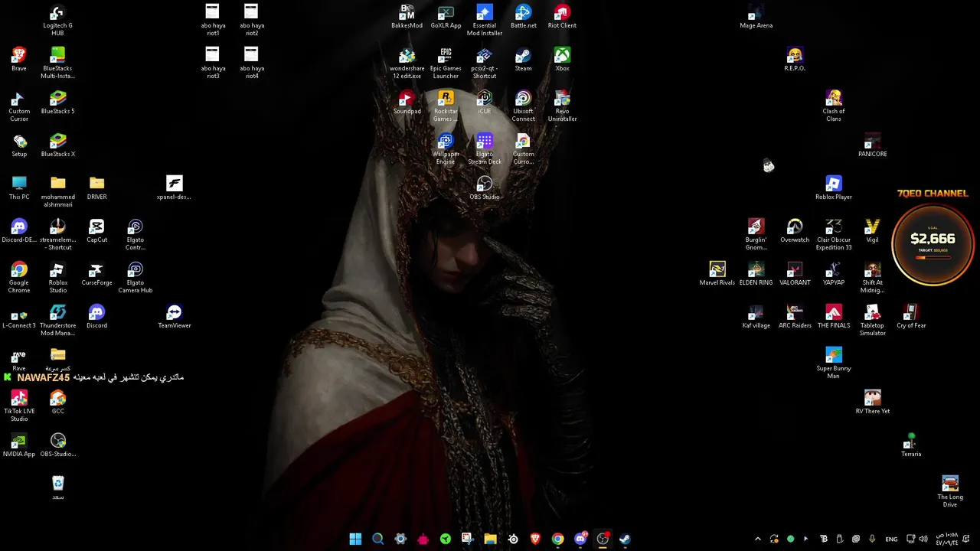Image resolution: width=980 pixels, height=551 pixels.
Task: Select the xpanel-des file icon
Action: 175,188
